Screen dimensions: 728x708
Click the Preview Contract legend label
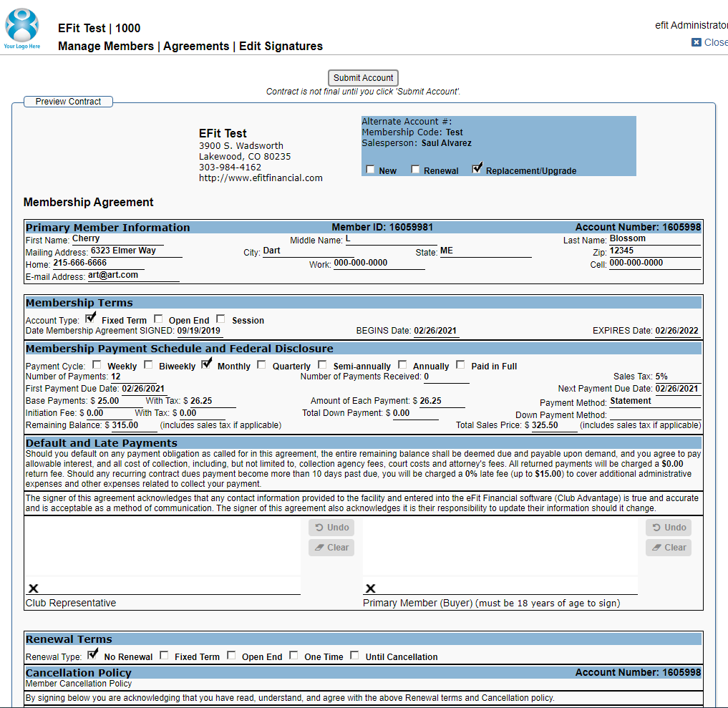click(x=68, y=102)
